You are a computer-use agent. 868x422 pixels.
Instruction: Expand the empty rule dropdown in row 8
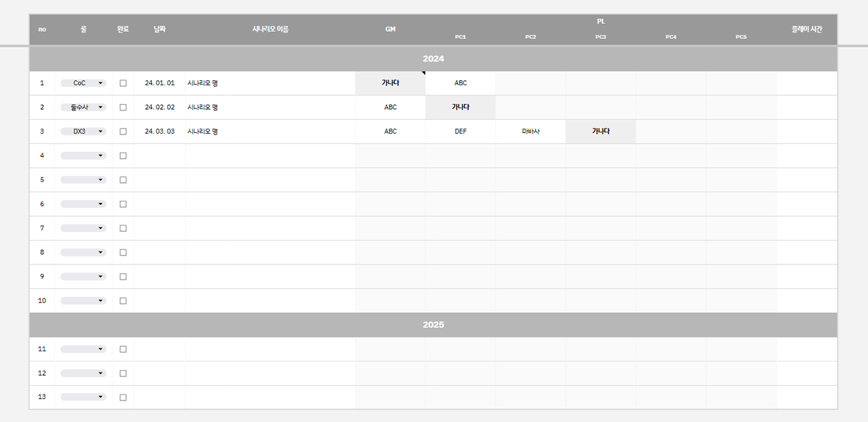click(83, 252)
